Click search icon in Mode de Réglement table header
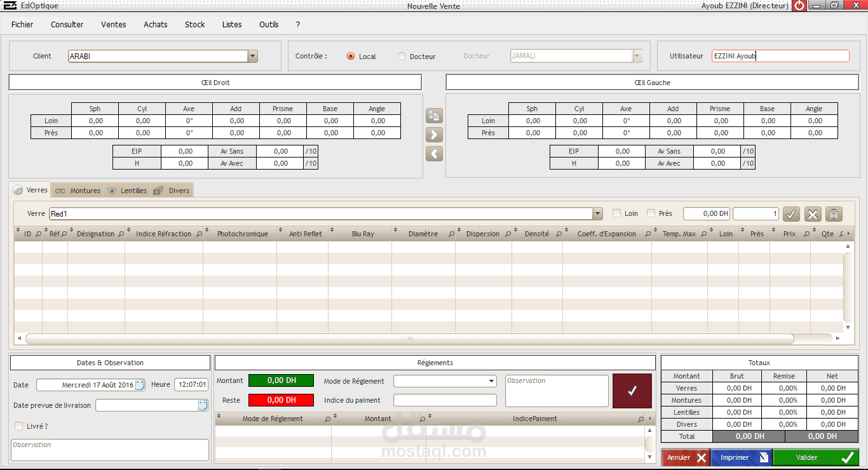This screenshot has height=470, width=868. coord(327,419)
